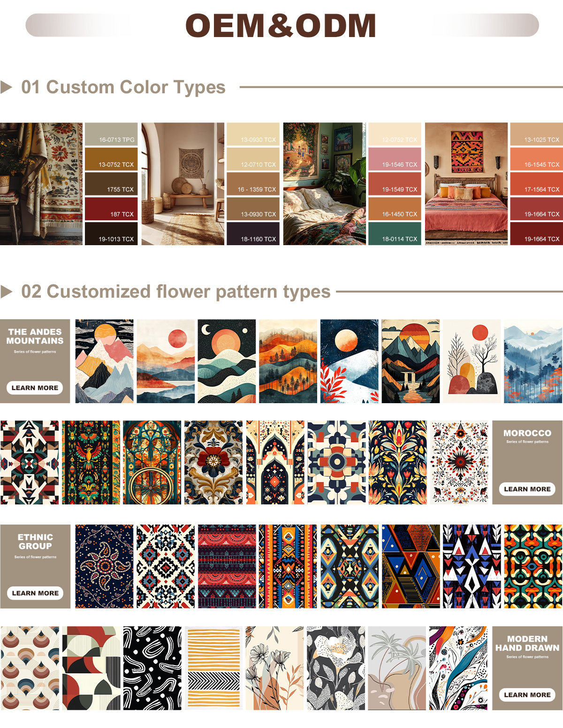The width and height of the screenshot is (563, 728).
Task: Choose the blue misty forest mountain pattern
Action: coord(533,361)
